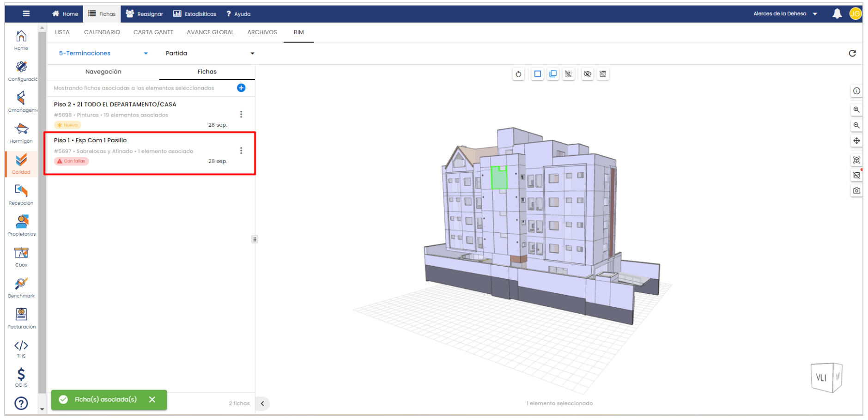Open the Hormigón module in sidebar
Viewport: 868px width, 420px height.
[21, 133]
